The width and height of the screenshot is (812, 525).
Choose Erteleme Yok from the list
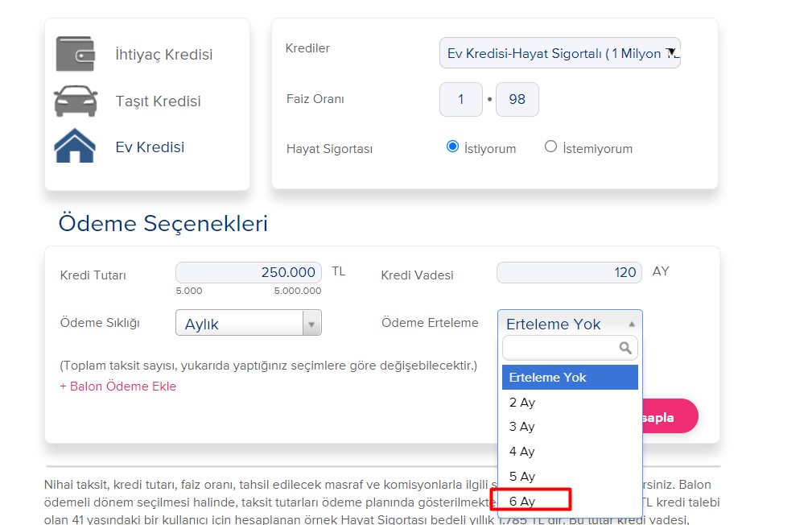547,377
